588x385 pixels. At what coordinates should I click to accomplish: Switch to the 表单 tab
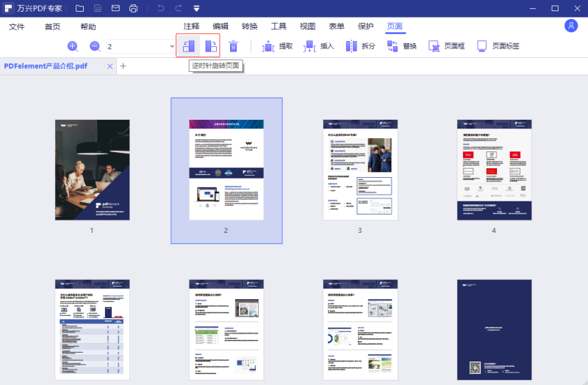337,26
